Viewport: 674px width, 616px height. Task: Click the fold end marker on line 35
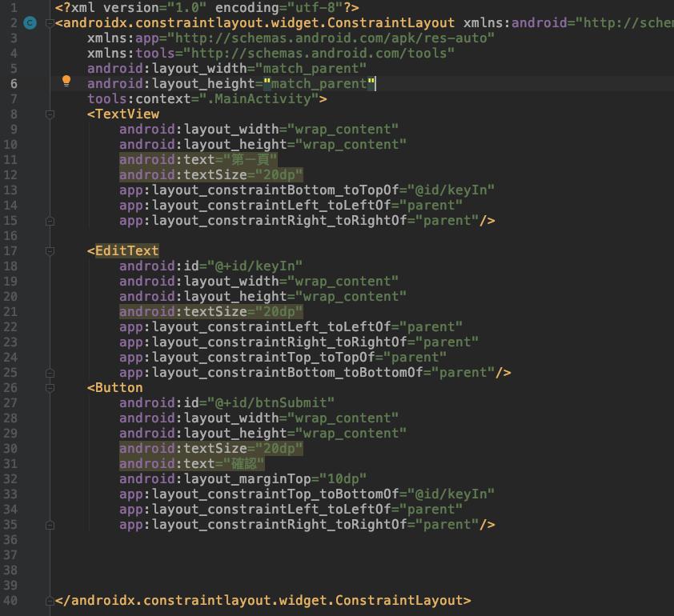50,525
